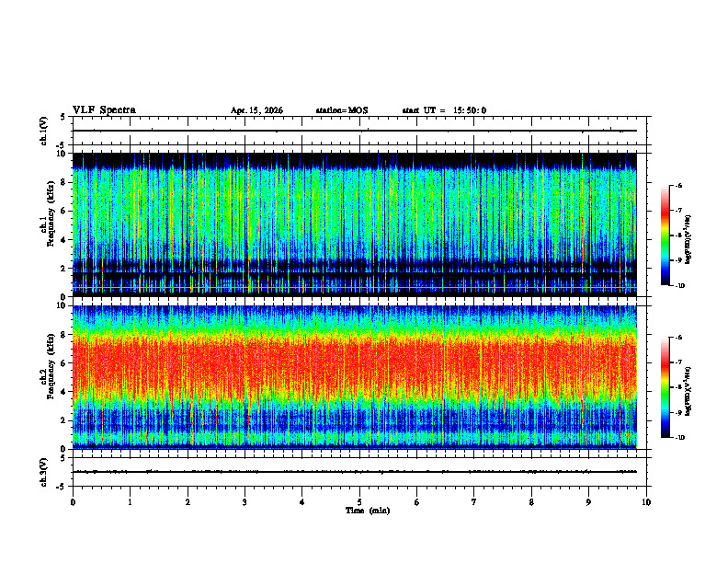
Task: Click the 5 tick on ch.1(V) axis
Action: coord(63,118)
